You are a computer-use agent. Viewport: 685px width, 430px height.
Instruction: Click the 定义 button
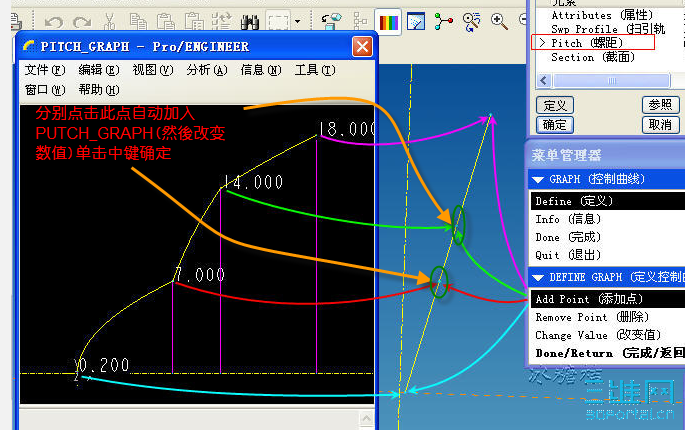[x=555, y=105]
